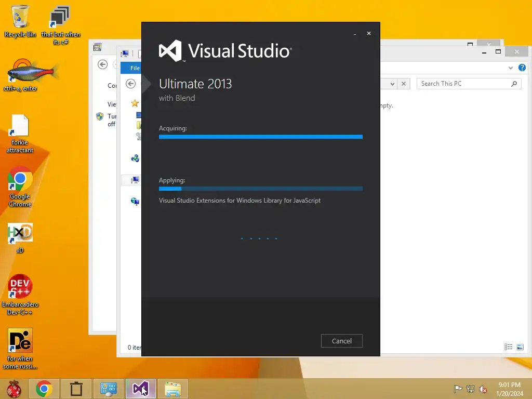Click the shield icon in Control Panel

click(100, 116)
